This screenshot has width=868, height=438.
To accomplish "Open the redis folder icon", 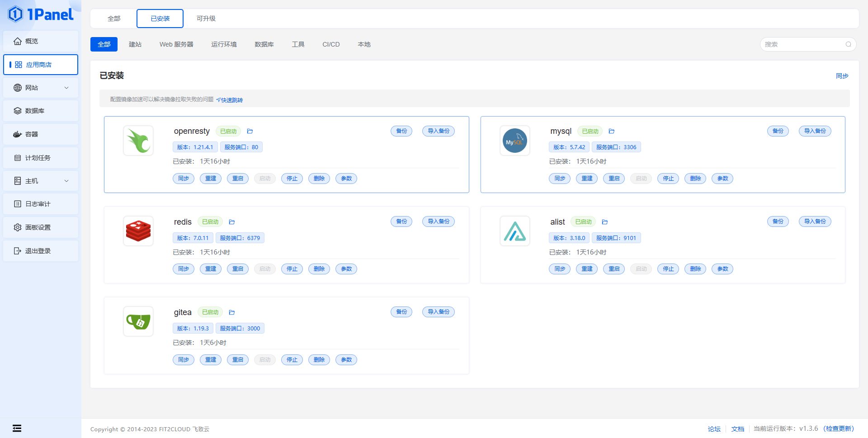I will click(232, 222).
